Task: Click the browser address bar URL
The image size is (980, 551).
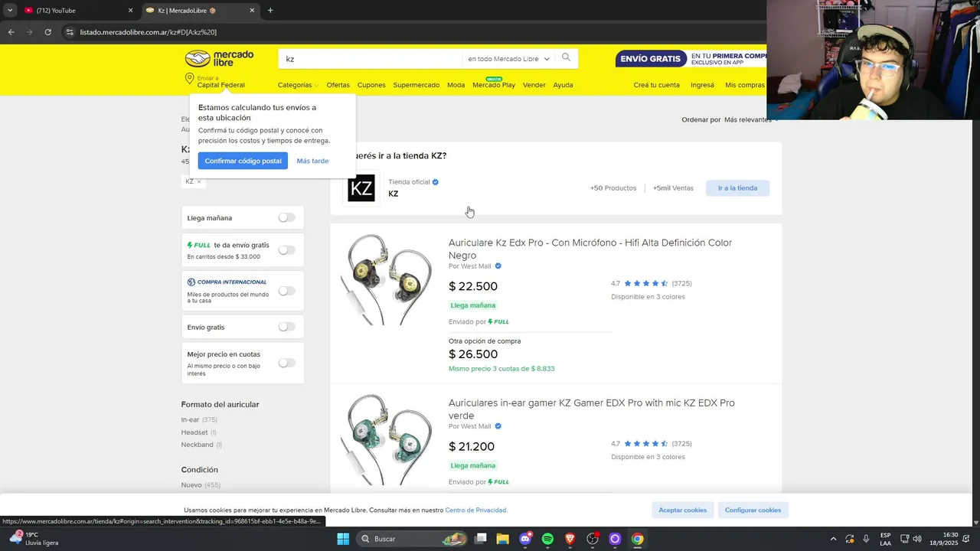Action: coord(149,32)
